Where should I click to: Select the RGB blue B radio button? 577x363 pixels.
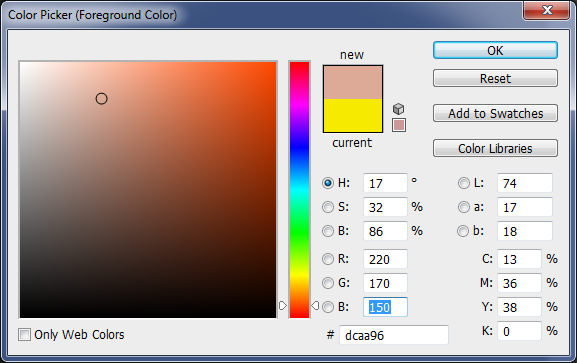coord(328,307)
